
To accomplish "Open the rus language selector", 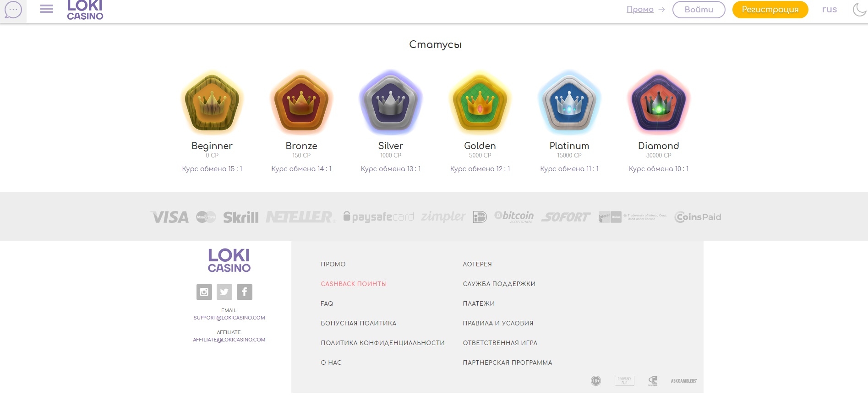I will (829, 10).
